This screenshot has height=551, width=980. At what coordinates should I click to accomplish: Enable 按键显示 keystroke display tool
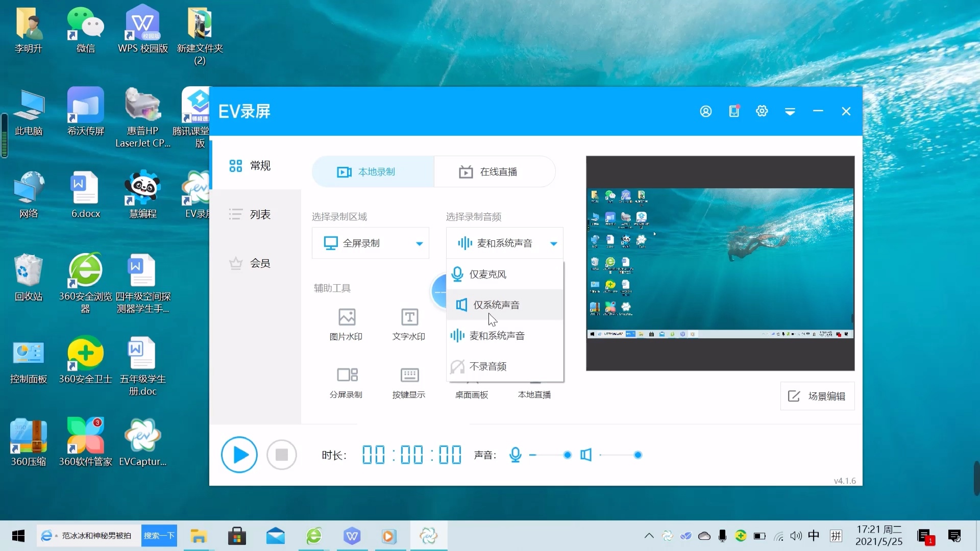pyautogui.click(x=409, y=383)
